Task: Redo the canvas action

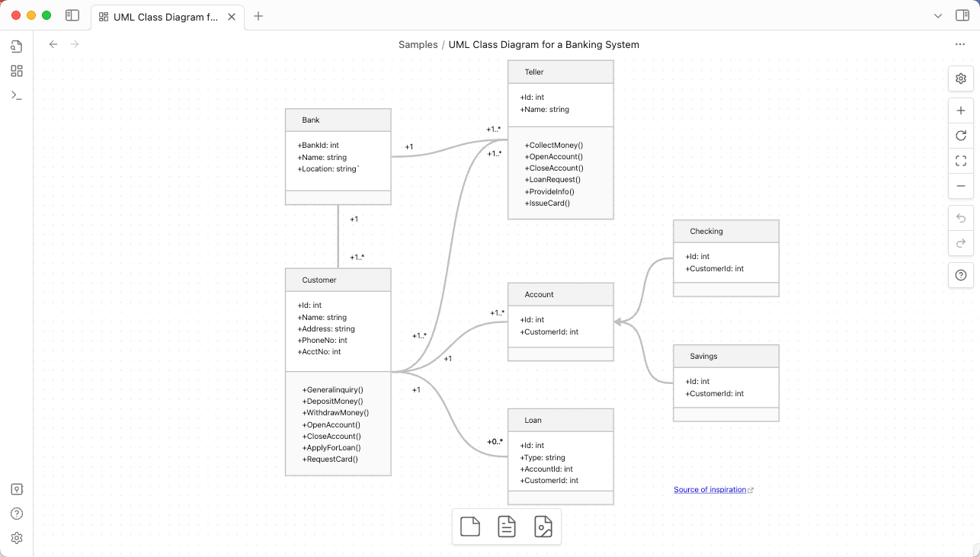Action: [x=961, y=243]
